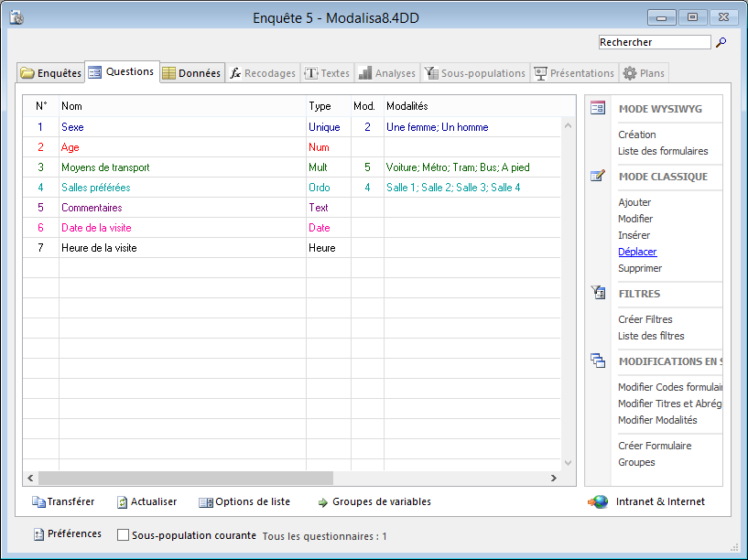748x560 pixels.
Task: Select Salles préférées row
Action: (x=291, y=188)
